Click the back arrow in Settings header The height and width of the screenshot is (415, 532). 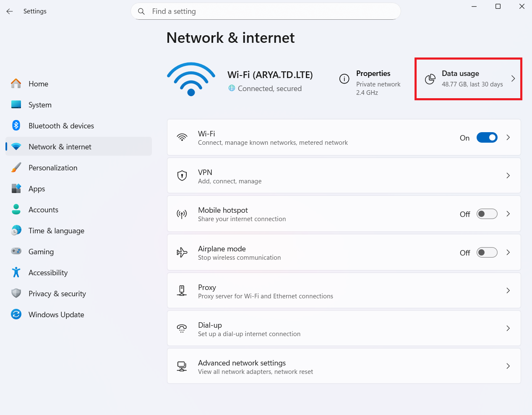pos(10,11)
